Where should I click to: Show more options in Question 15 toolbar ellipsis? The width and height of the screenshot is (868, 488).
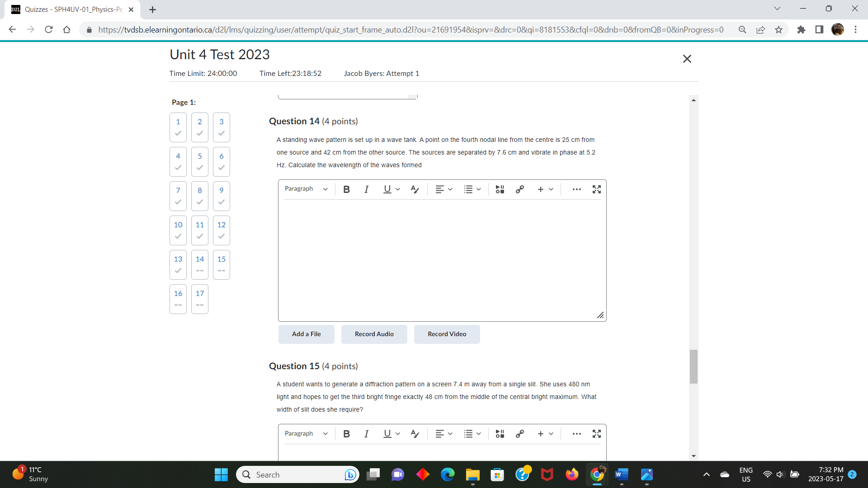pos(576,433)
